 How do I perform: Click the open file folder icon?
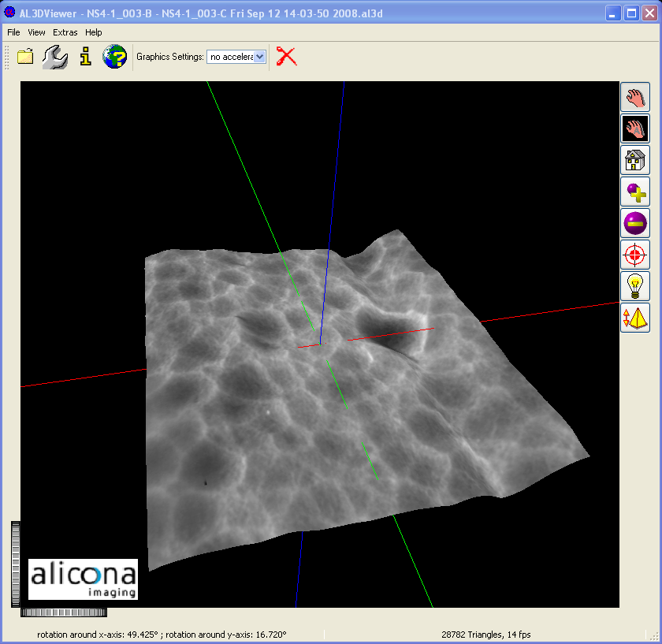(x=25, y=57)
